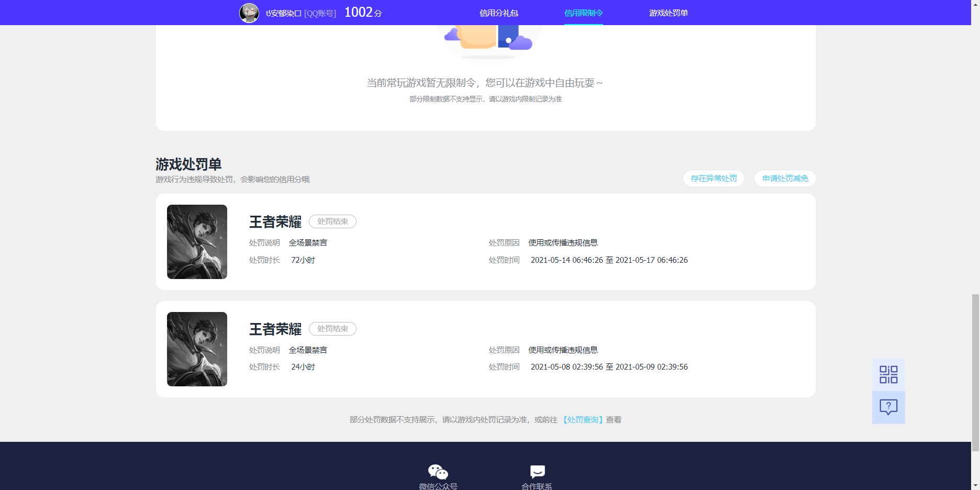
Task: Click the WeChat 微信公众号 icon
Action: tap(438, 472)
